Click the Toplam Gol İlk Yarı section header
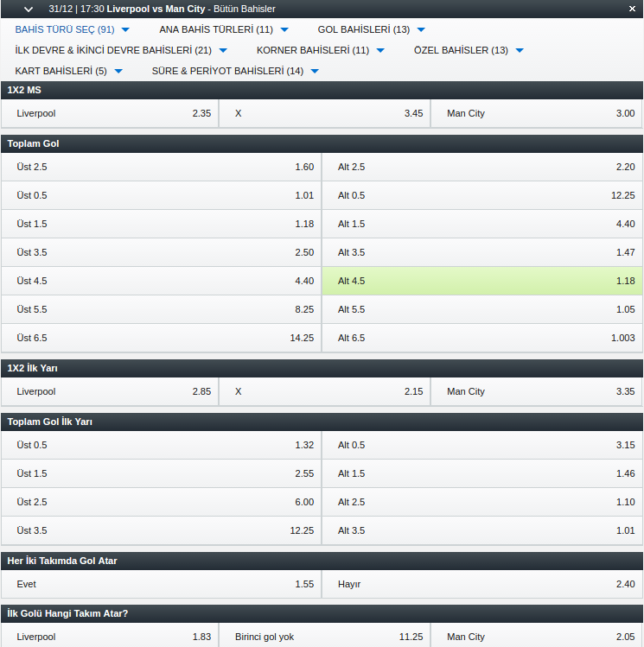This screenshot has width=644, height=647. click(x=322, y=422)
